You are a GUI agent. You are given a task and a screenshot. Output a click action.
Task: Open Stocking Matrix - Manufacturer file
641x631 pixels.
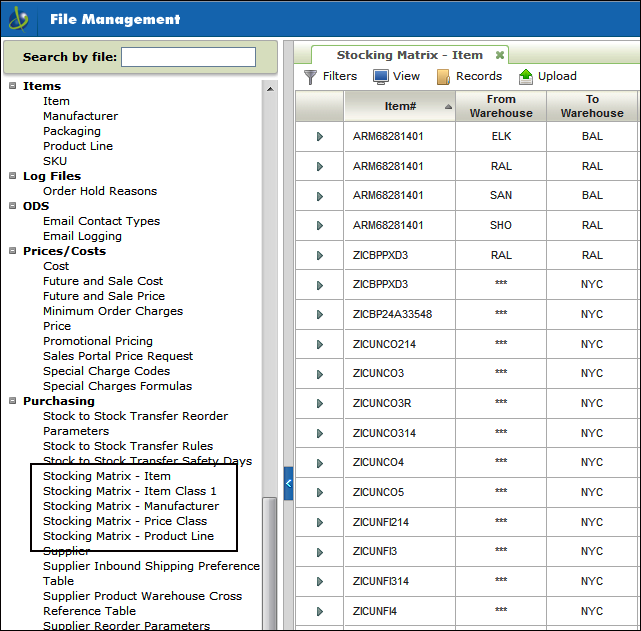coord(130,506)
